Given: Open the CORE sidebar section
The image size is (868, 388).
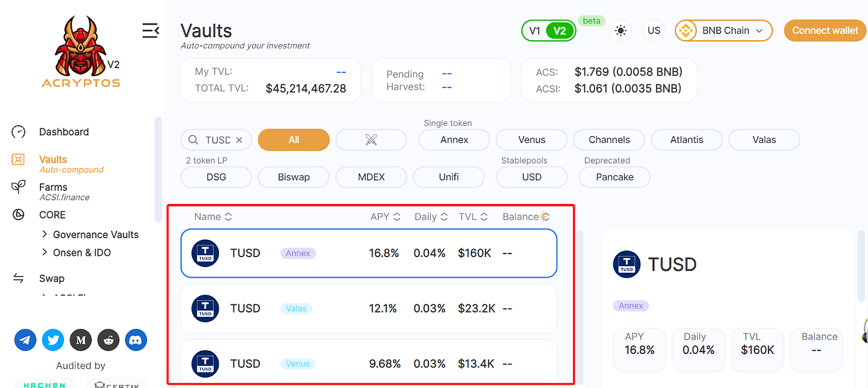Looking at the screenshot, I should tap(52, 215).
